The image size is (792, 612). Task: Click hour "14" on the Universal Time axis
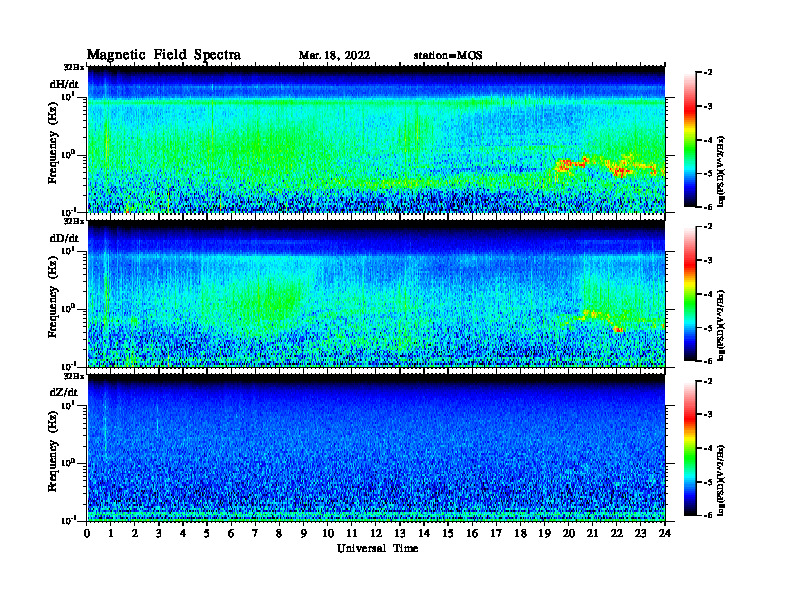point(424,534)
